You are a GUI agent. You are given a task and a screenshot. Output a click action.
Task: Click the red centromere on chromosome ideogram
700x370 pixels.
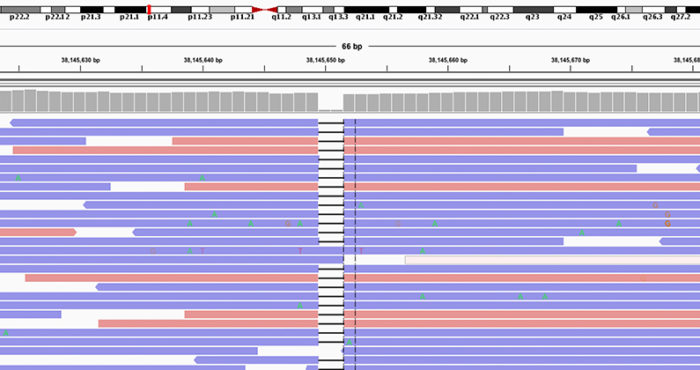tap(265, 9)
